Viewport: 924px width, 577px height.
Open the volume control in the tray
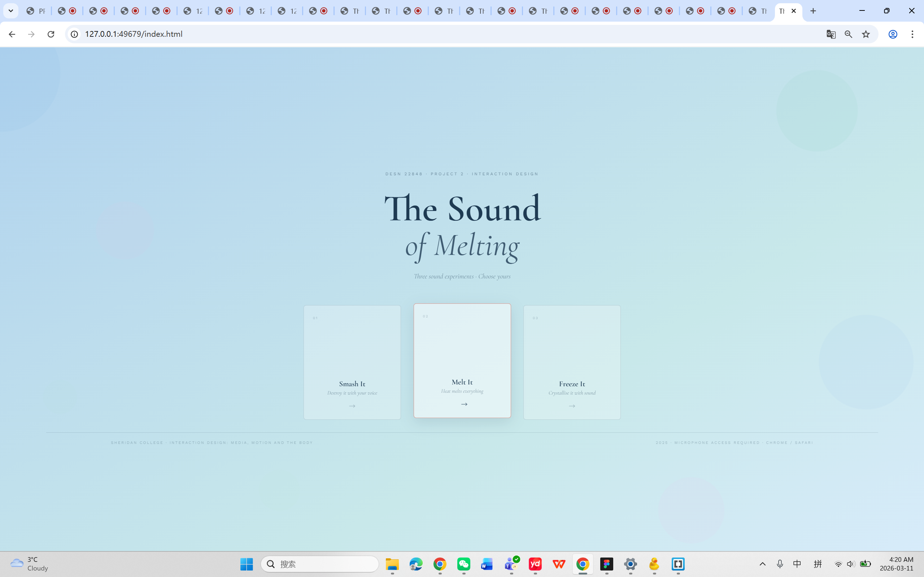[x=851, y=564]
